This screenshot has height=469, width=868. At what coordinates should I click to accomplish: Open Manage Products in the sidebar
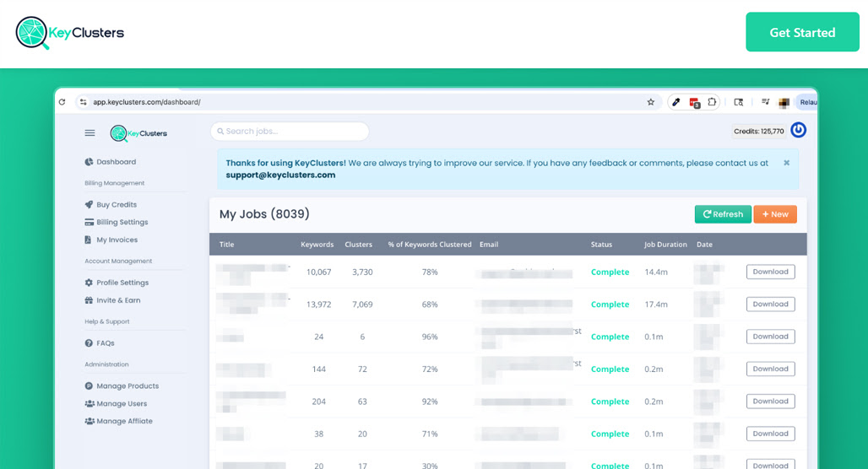122,385
